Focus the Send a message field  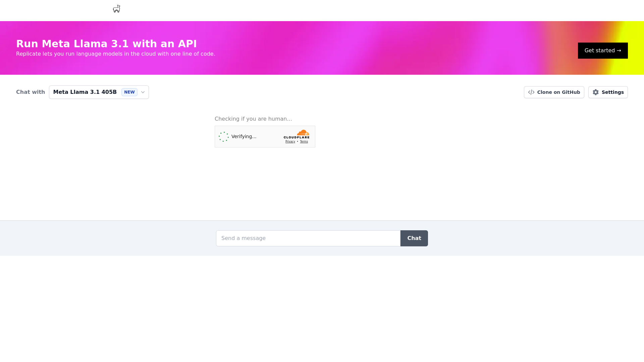click(308, 238)
